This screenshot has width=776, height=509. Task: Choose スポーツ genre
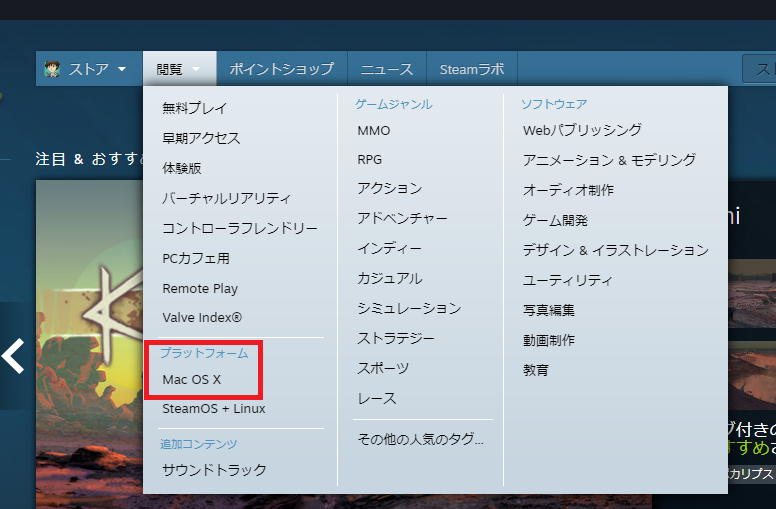point(383,368)
